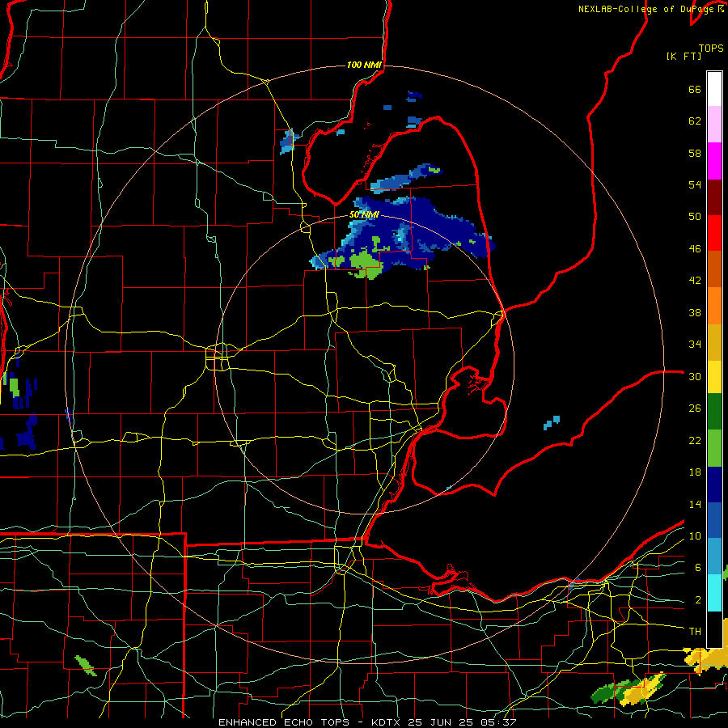The image size is (728, 728).
Task: Select the white swatch on the color scale
Action: click(714, 89)
